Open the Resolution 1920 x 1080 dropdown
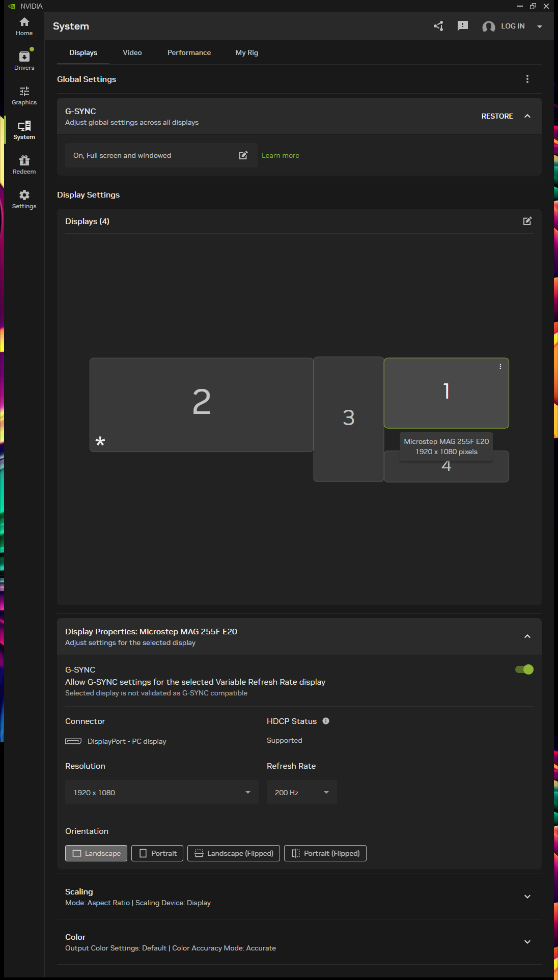The width and height of the screenshot is (558, 980). tap(162, 792)
